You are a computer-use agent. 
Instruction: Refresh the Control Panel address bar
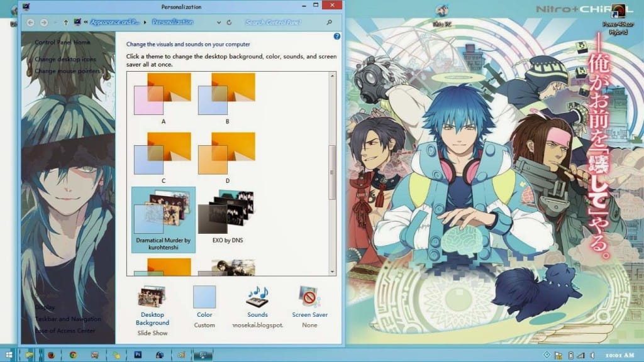pos(229,23)
